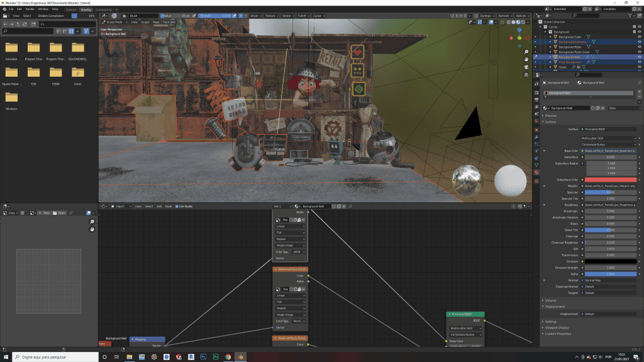Open Dyntopo dropdown in viewport header
The image size is (644, 362).
click(x=487, y=16)
